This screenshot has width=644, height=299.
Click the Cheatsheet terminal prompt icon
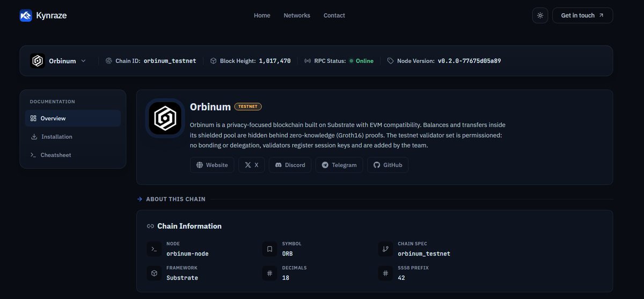coord(34,155)
